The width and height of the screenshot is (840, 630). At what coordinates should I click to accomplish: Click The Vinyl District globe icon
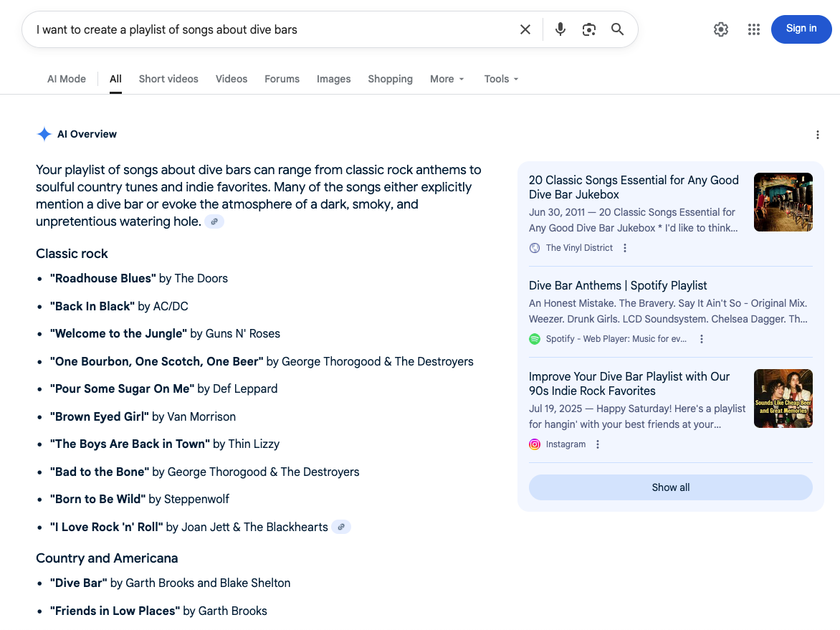(535, 248)
